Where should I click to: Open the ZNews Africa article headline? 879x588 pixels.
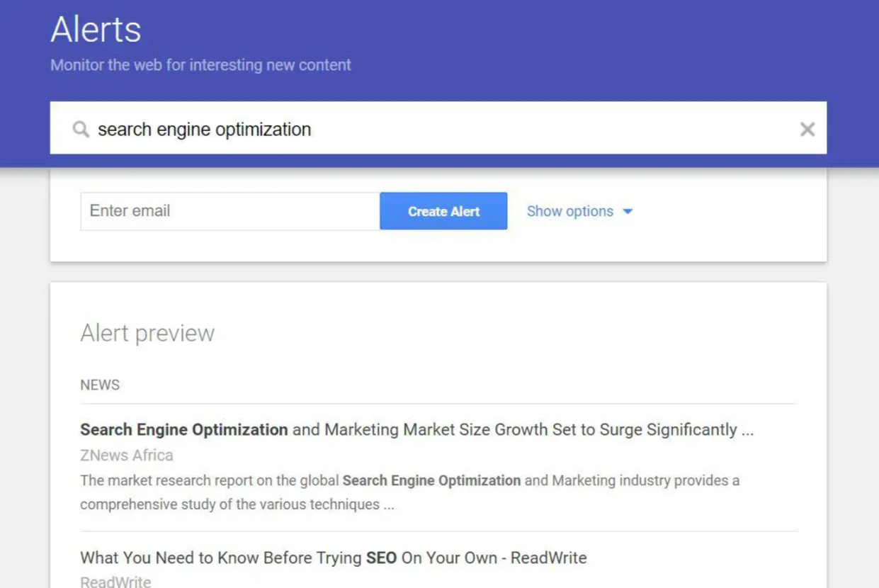click(x=417, y=429)
